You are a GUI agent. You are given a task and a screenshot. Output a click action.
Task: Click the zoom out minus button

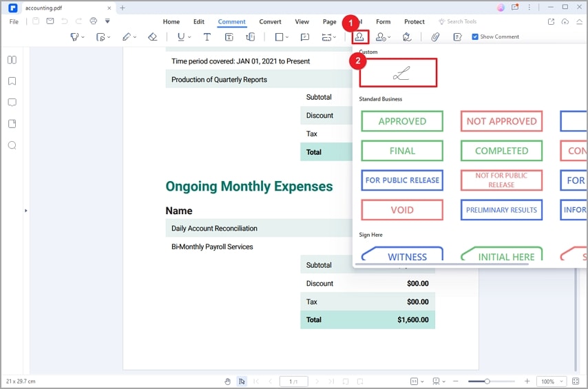(x=456, y=381)
